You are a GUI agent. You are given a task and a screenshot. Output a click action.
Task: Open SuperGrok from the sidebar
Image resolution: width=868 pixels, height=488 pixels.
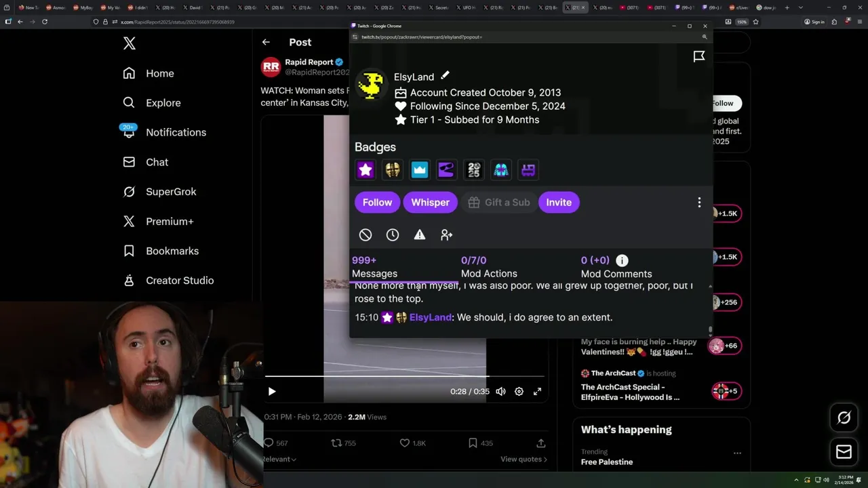(159, 192)
